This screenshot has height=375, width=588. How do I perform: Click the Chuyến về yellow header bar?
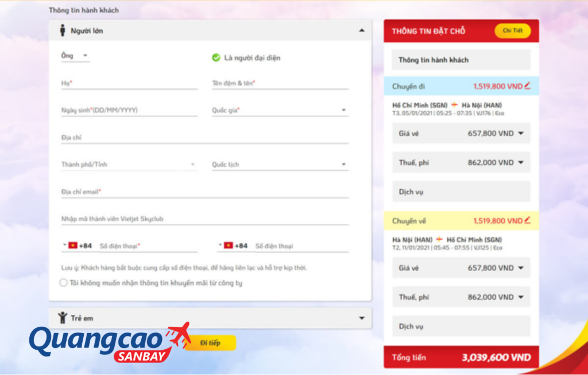coord(461,221)
